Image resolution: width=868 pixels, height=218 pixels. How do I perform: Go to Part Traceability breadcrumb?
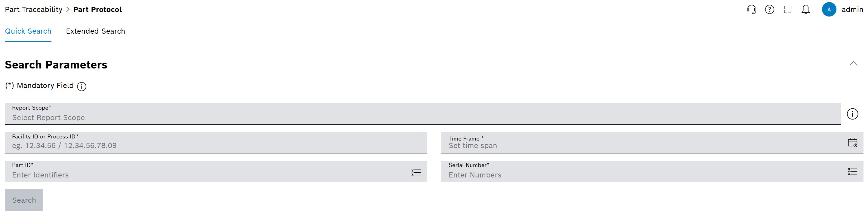(34, 9)
